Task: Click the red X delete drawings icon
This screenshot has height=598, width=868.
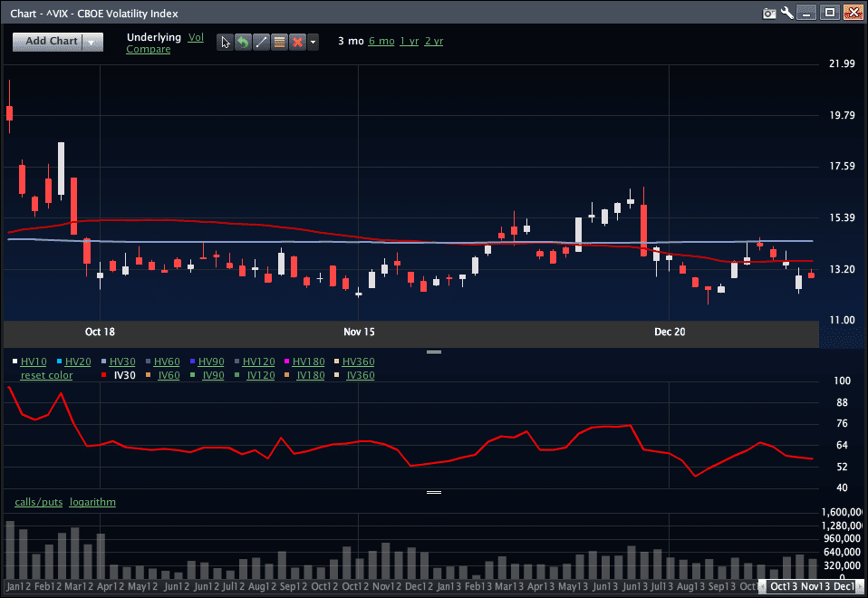Action: click(x=296, y=43)
